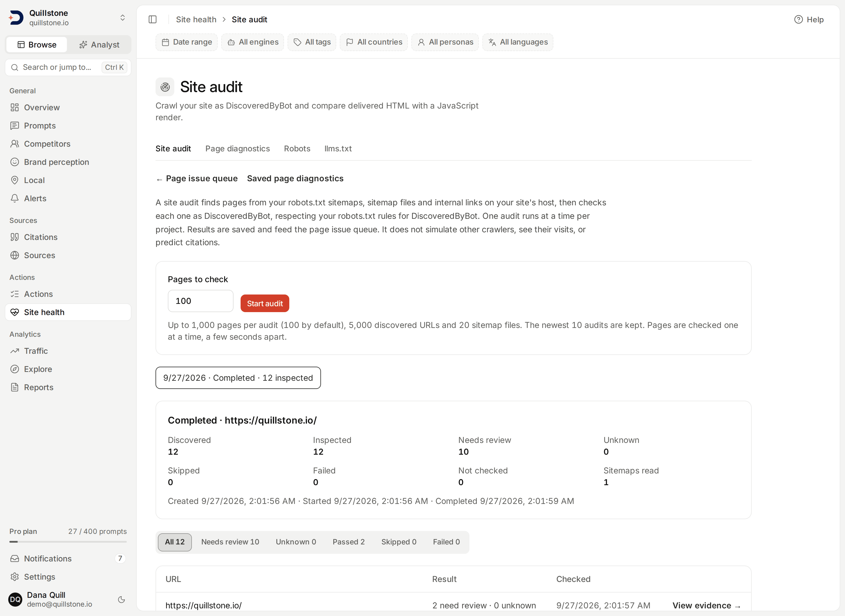This screenshot has width=845, height=616.
Task: Open Saved page diagnostics link
Action: 295,179
